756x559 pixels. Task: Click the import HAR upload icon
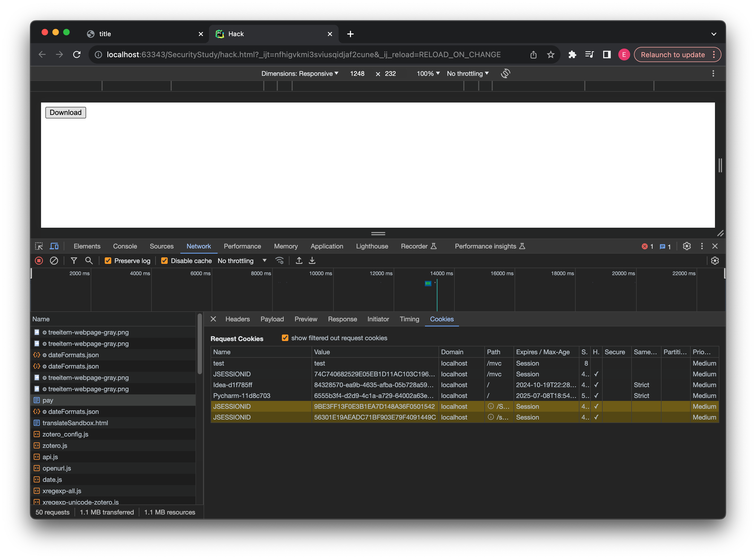click(x=299, y=261)
